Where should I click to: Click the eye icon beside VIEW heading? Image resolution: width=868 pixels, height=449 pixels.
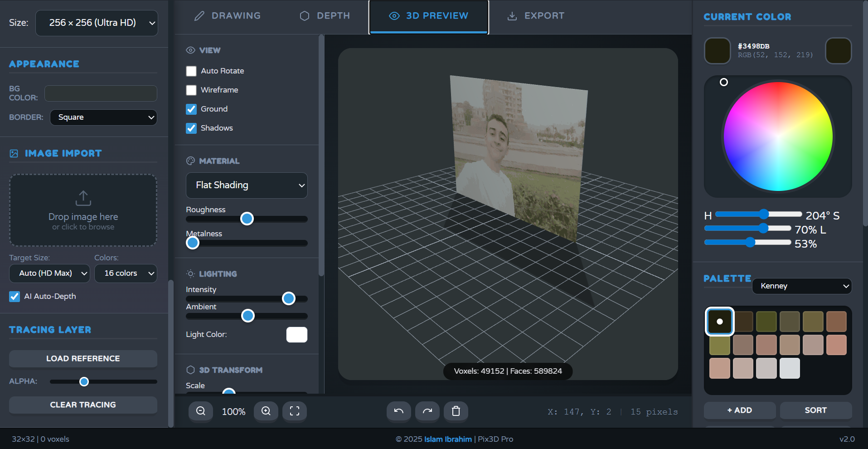coord(191,50)
